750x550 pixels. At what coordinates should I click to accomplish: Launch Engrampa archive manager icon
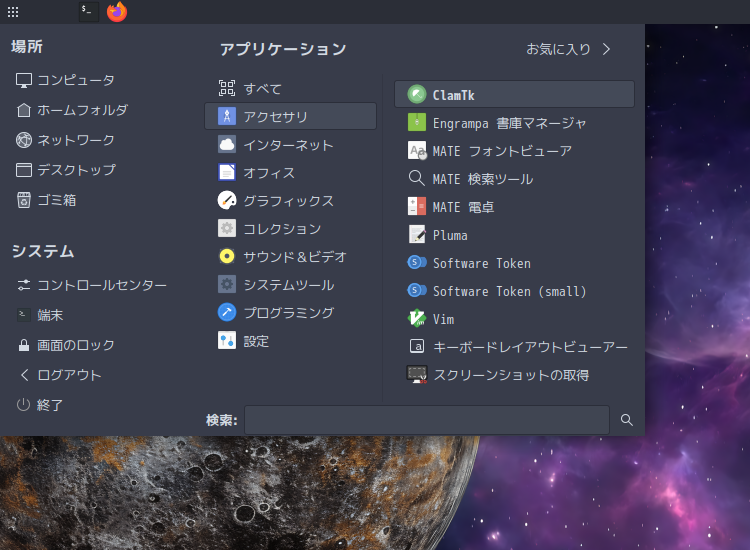click(x=417, y=122)
